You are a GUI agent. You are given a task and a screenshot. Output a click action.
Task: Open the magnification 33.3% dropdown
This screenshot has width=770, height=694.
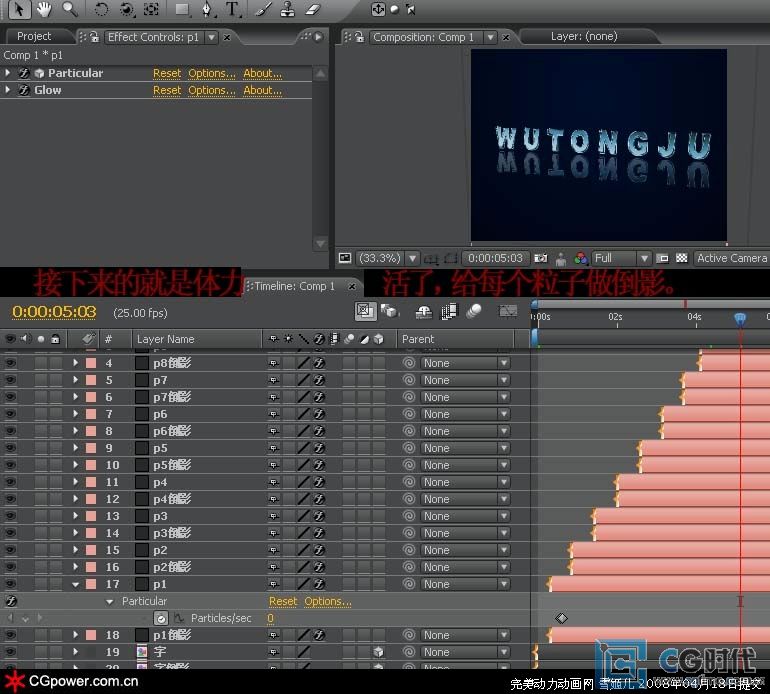(x=412, y=258)
